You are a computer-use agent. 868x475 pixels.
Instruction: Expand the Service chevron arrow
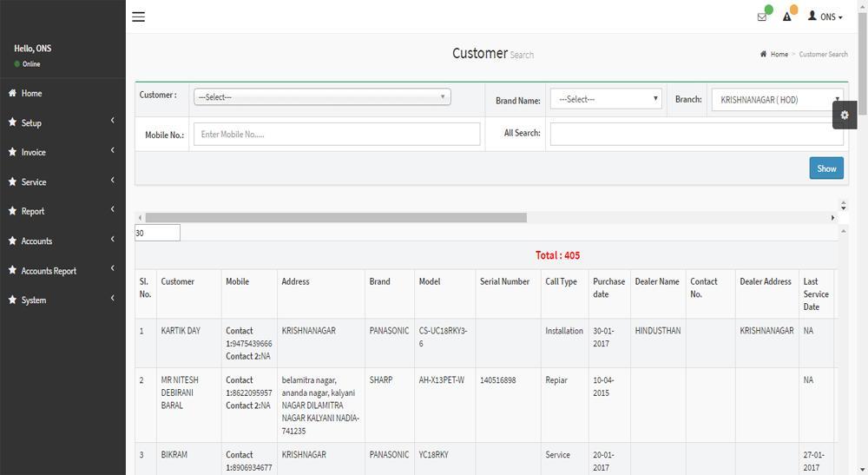[x=112, y=180]
